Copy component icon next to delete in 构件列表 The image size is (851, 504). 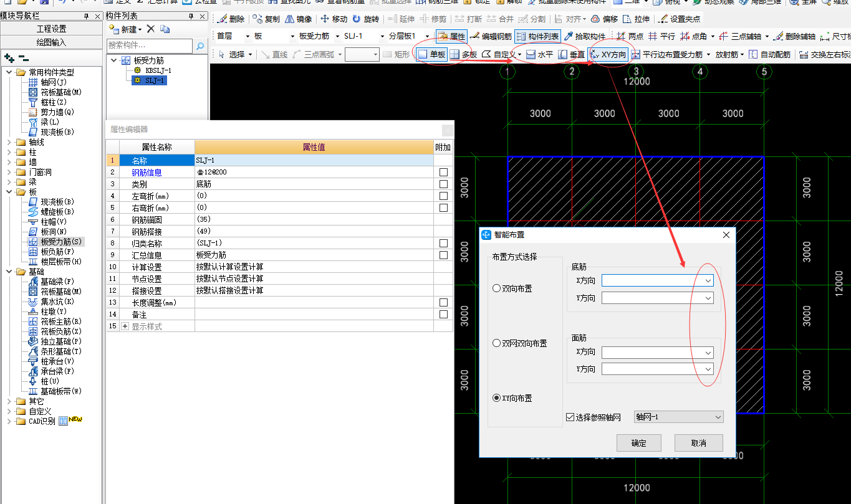click(165, 29)
